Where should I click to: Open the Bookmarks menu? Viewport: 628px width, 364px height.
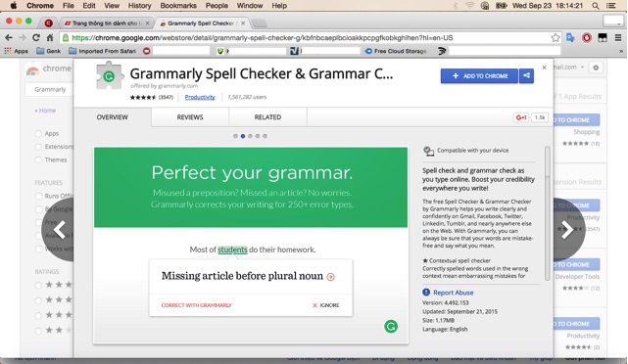point(178,6)
